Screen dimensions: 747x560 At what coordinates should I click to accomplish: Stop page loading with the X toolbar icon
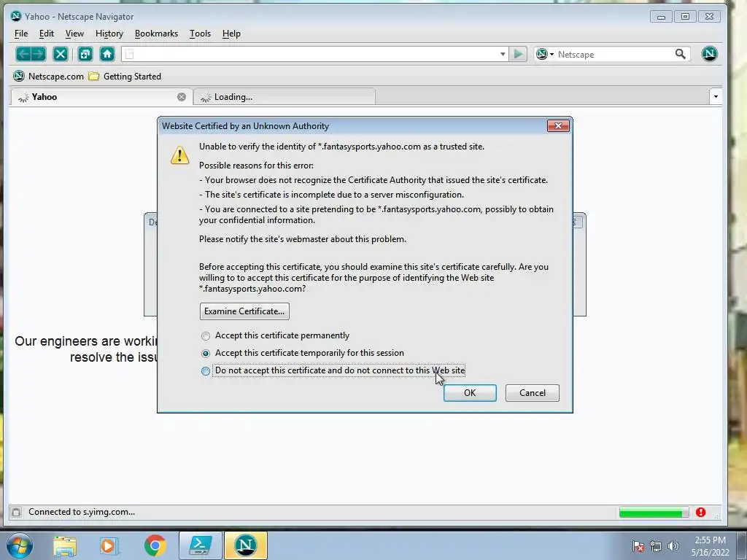61,54
